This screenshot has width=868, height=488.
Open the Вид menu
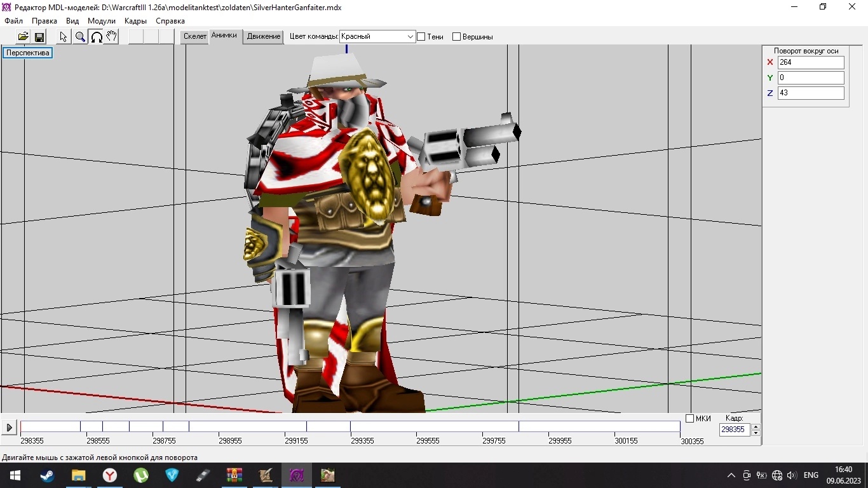[x=72, y=21]
